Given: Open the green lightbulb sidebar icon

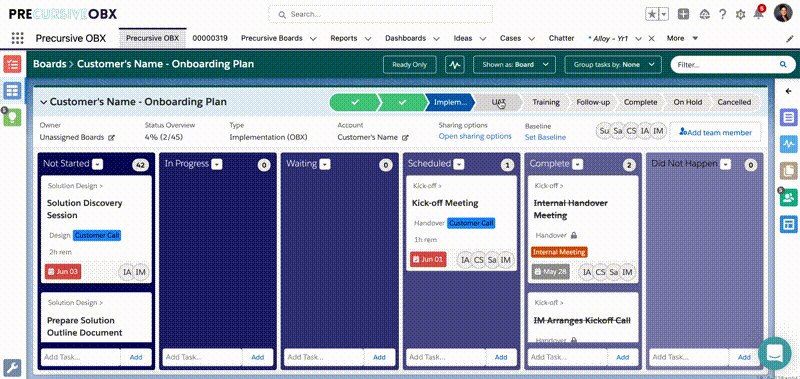Looking at the screenshot, I should point(12,117).
